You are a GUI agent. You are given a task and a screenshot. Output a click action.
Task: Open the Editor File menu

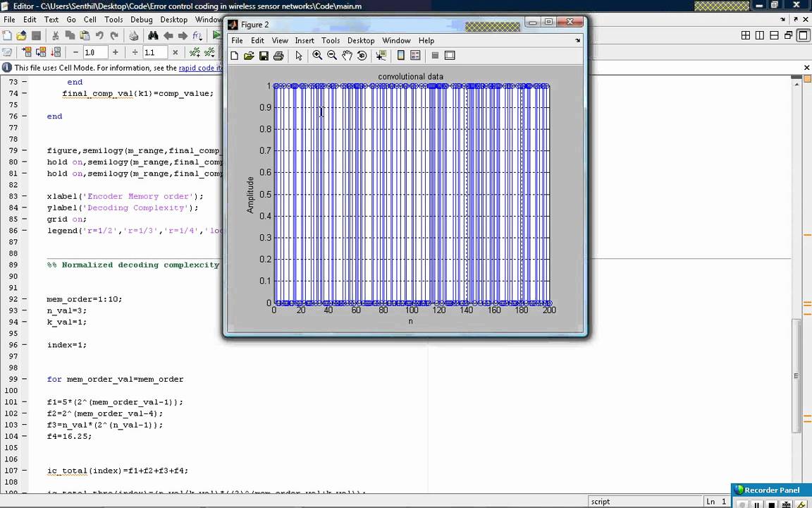coord(9,19)
